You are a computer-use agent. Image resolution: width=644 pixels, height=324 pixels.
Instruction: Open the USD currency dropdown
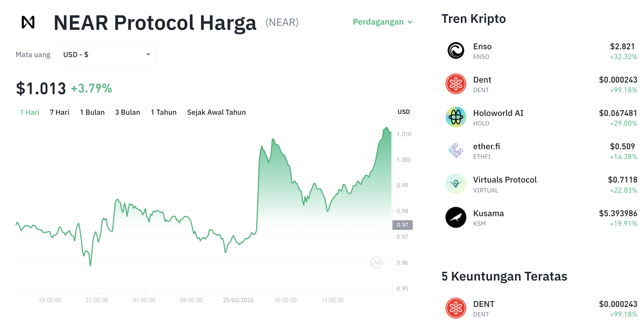[x=108, y=54]
